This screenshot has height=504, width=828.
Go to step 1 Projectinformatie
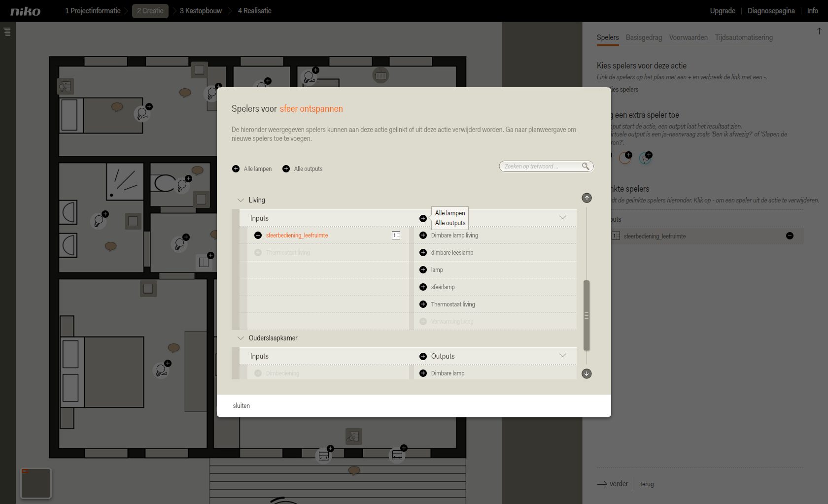(x=93, y=11)
